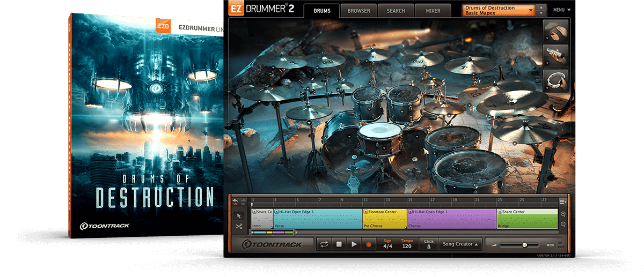644x277 pixels.
Task: Open the song track options menu
Action: pyautogui.click(x=562, y=201)
